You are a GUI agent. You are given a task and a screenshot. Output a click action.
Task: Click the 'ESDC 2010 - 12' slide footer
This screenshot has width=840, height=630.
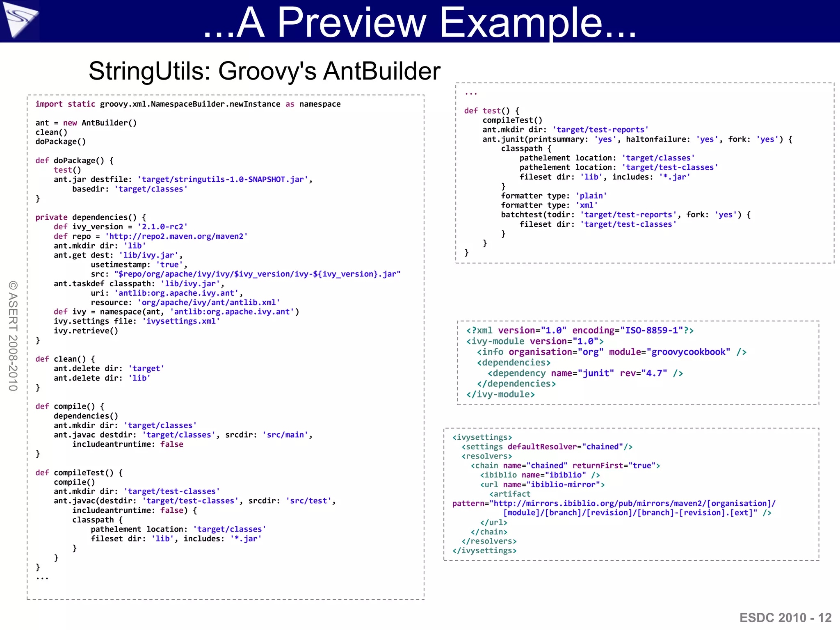(x=785, y=618)
